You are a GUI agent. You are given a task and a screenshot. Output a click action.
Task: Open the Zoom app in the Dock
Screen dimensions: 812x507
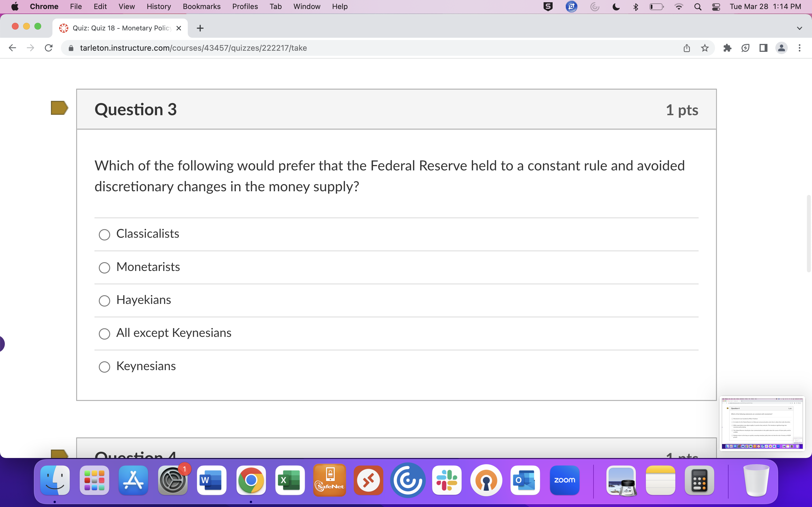(x=564, y=481)
